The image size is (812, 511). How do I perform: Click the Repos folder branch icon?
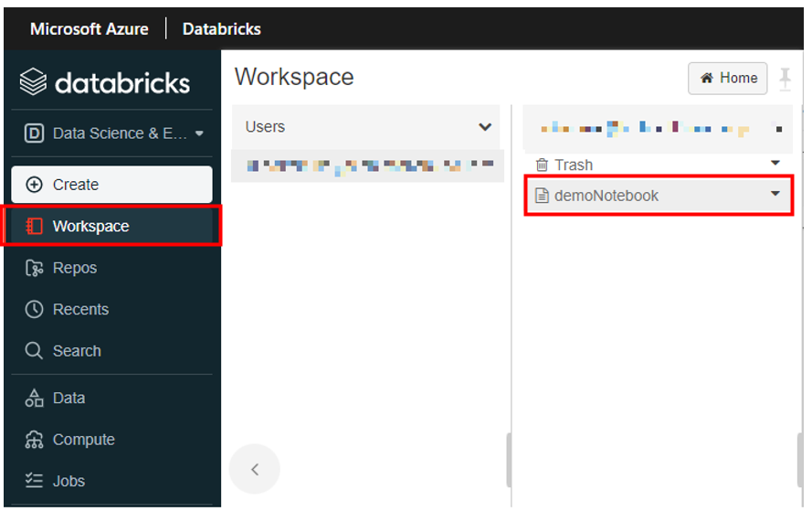click(x=34, y=268)
